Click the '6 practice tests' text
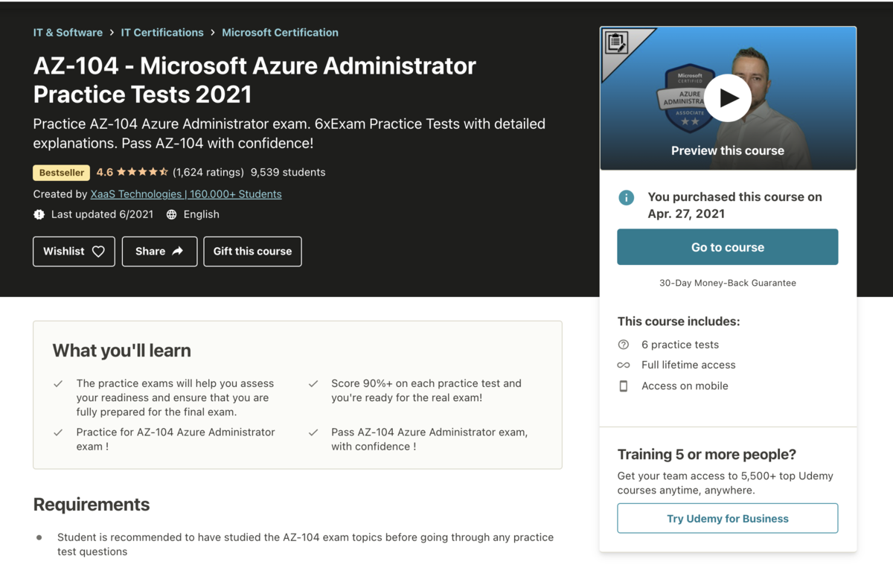The image size is (893, 588). [x=680, y=345]
